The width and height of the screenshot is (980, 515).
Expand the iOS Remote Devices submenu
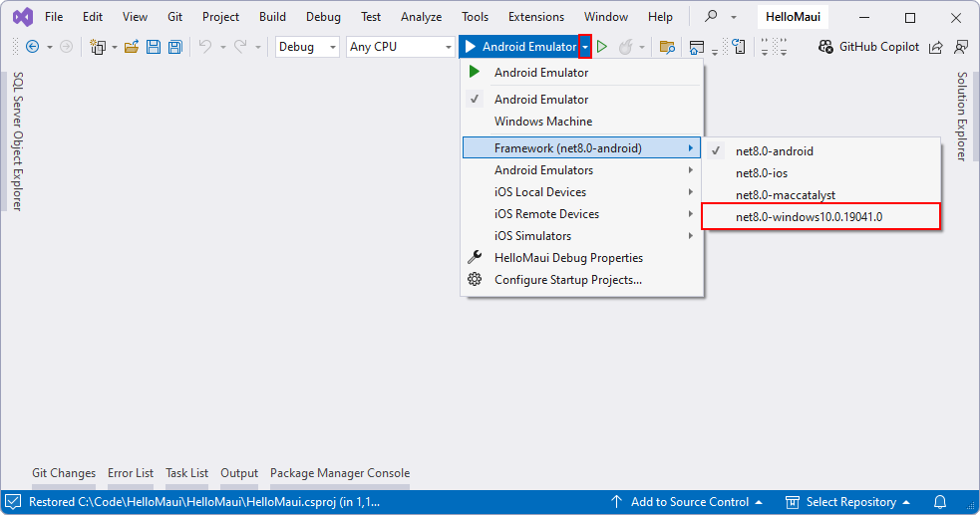click(582, 213)
